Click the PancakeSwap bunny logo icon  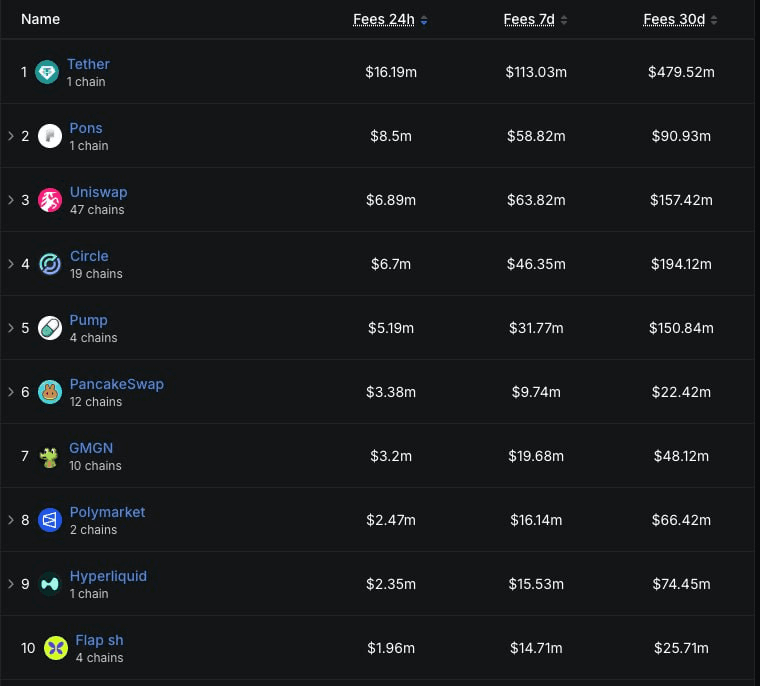[50, 392]
